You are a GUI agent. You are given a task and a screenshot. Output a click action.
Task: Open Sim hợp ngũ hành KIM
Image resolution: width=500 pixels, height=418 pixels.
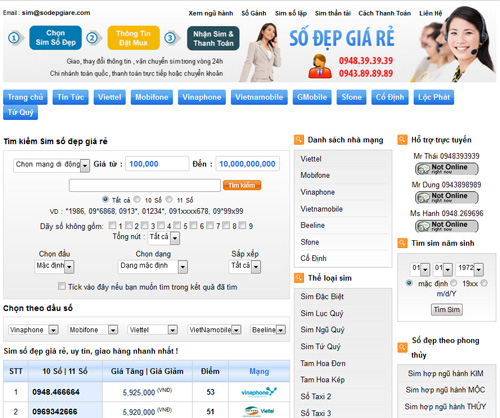point(446,373)
